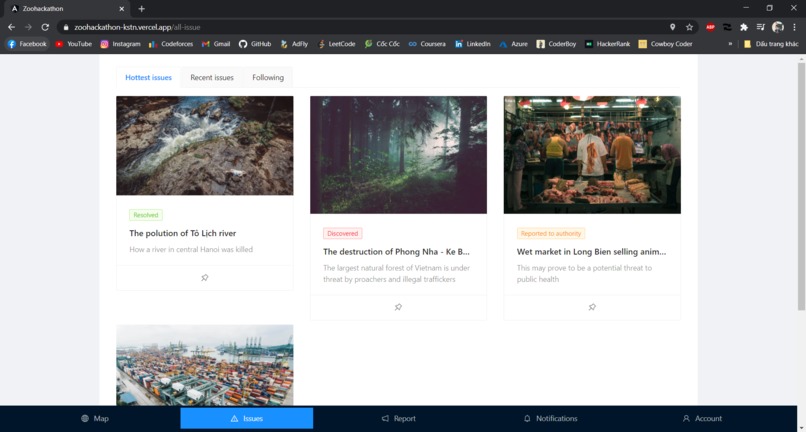Image resolution: width=806 pixels, height=432 pixels.
Task: Expand hidden bookmarks with double chevron
Action: pos(730,44)
